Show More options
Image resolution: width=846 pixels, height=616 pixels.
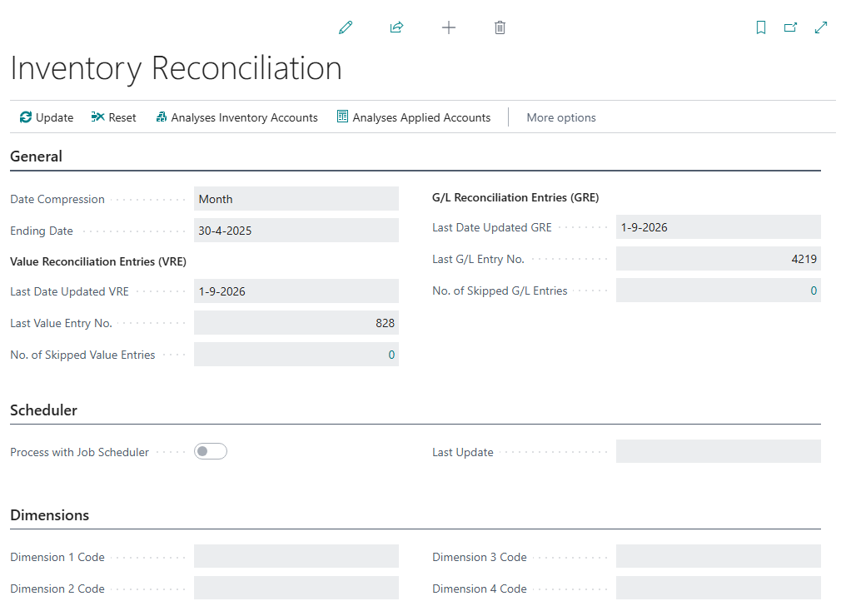click(561, 117)
